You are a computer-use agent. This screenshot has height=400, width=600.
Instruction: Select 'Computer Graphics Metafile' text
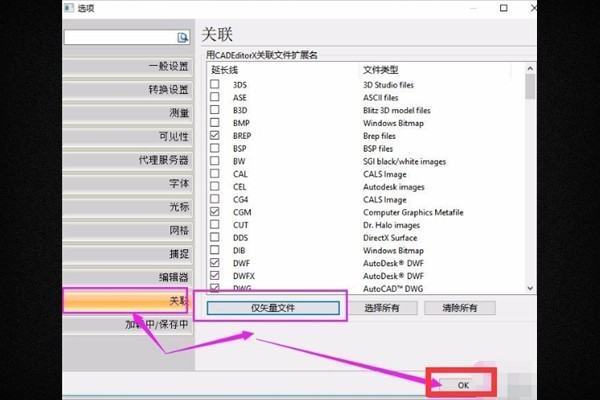(x=413, y=212)
